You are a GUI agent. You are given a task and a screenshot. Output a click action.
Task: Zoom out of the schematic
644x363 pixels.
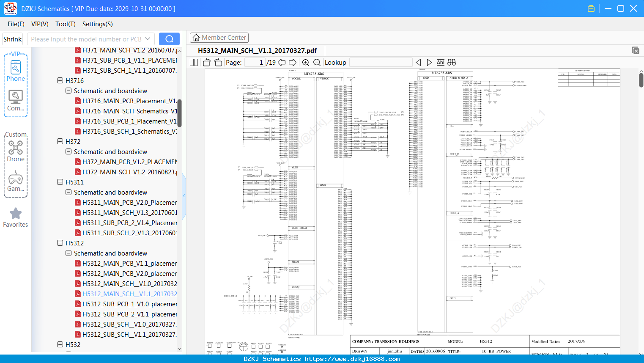tap(317, 62)
